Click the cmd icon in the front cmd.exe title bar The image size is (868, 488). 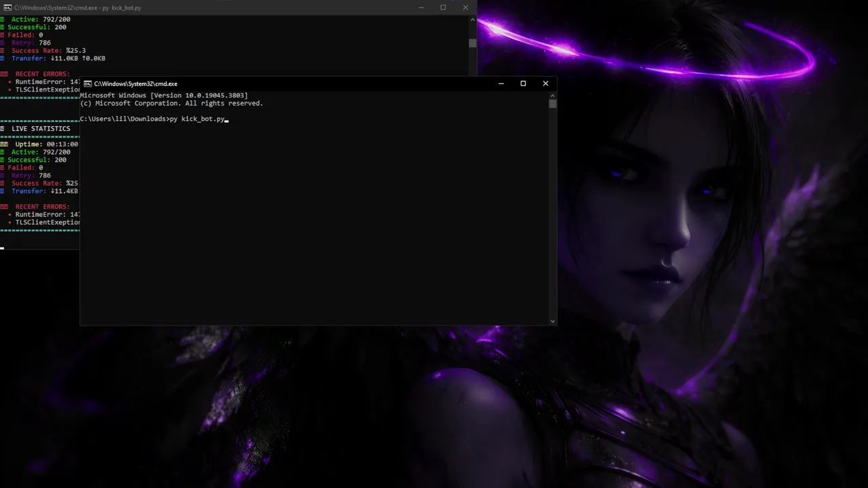coord(87,83)
